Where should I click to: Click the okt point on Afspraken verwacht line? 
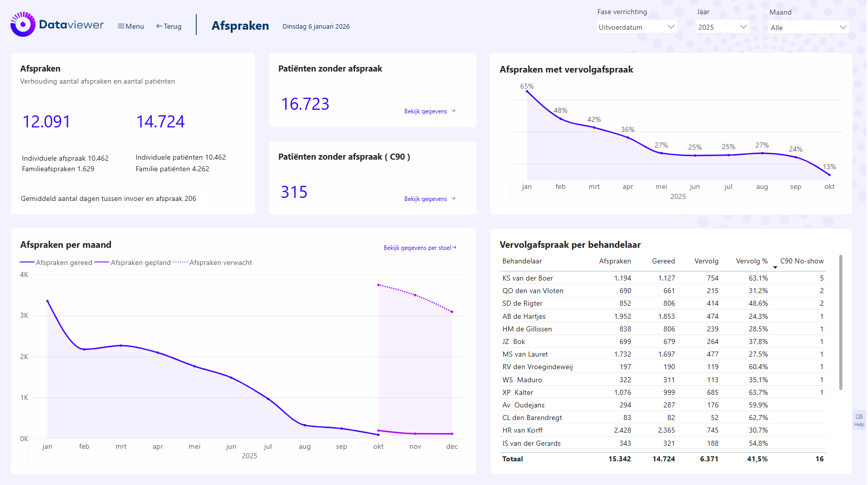pos(378,285)
